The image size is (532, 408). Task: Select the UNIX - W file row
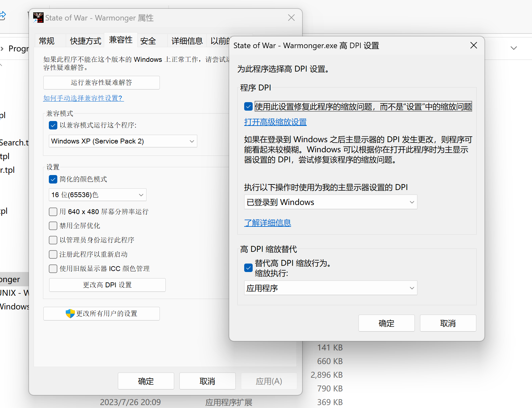coord(14,293)
